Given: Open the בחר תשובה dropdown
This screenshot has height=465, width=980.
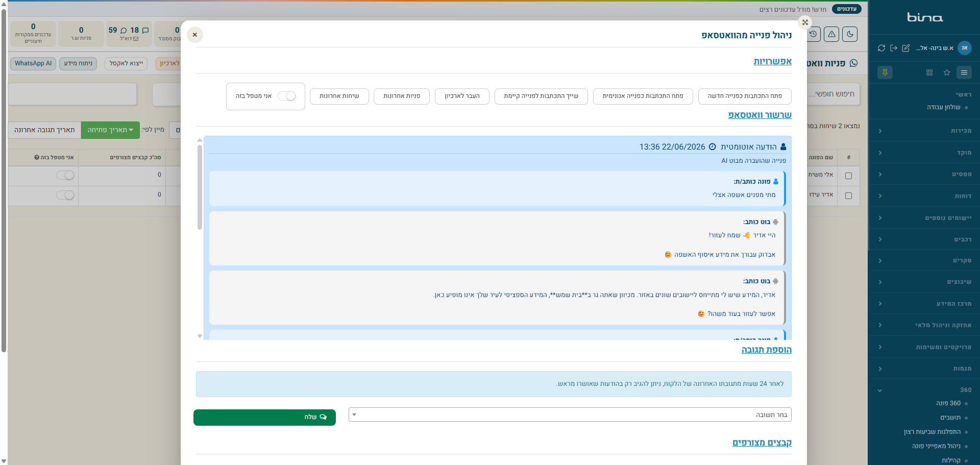Looking at the screenshot, I should click(570, 414).
